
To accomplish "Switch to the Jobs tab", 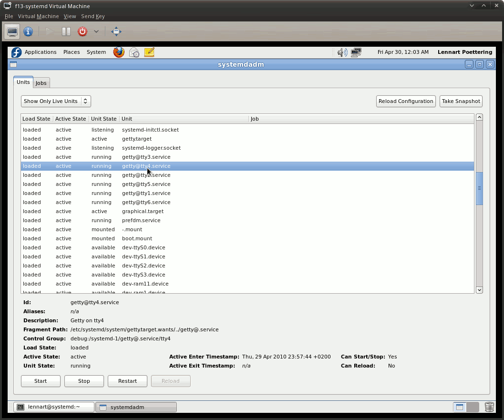I will [41, 82].
